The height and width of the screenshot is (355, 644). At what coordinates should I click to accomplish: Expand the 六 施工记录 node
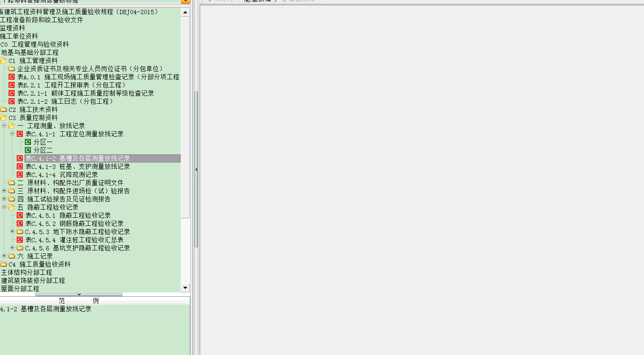pyautogui.click(x=4, y=256)
